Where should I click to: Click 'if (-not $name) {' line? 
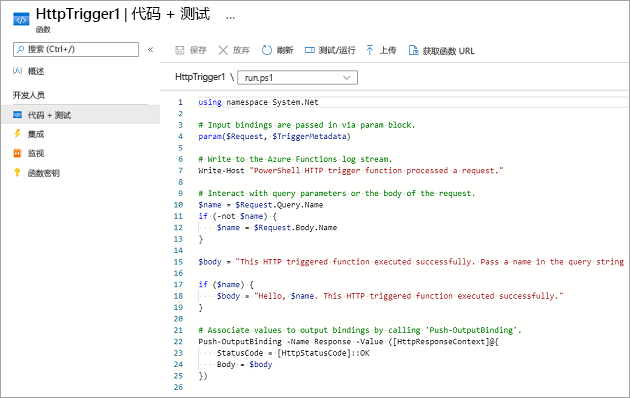[237, 216]
